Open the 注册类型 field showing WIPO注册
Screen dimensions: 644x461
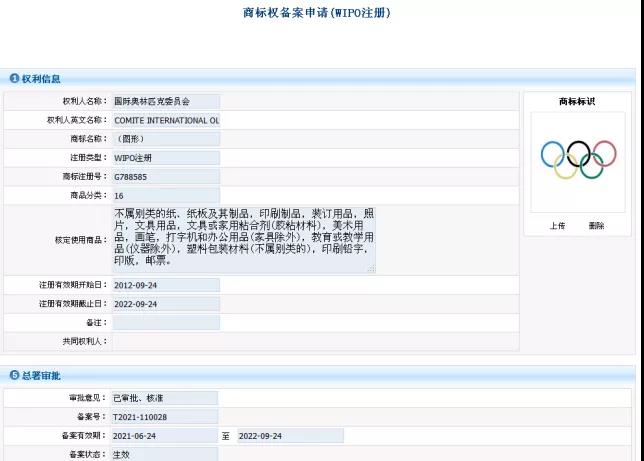165,158
